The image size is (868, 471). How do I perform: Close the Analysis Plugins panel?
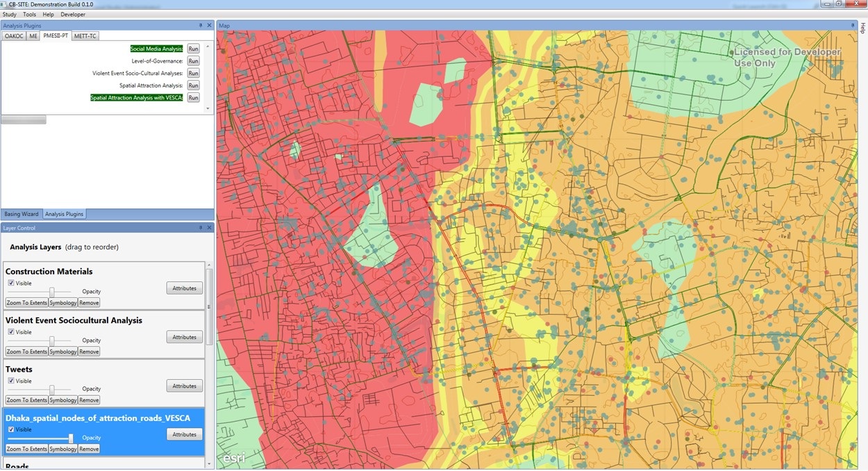(x=209, y=26)
